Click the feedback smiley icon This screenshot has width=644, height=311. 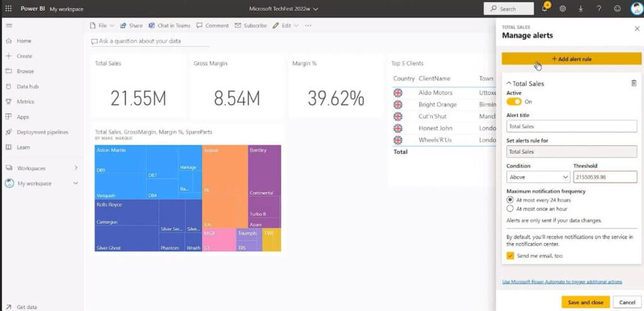pos(618,9)
